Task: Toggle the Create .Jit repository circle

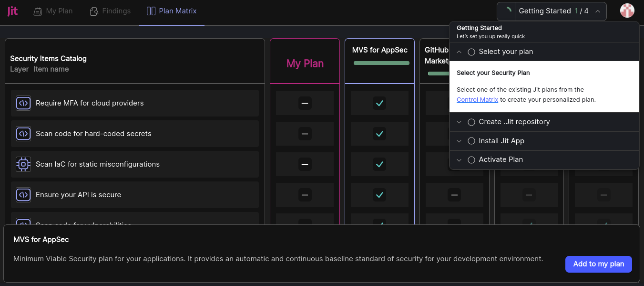Action: [471, 122]
